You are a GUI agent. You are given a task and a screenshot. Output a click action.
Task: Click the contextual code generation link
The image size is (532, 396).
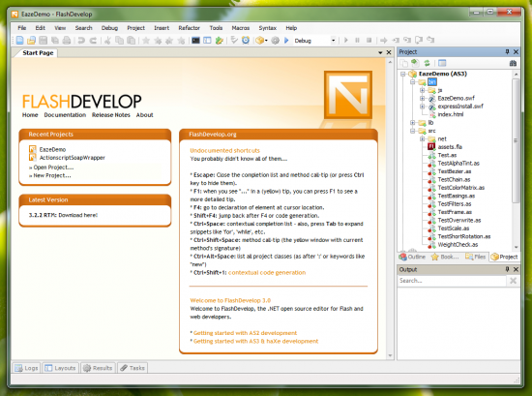pos(267,273)
